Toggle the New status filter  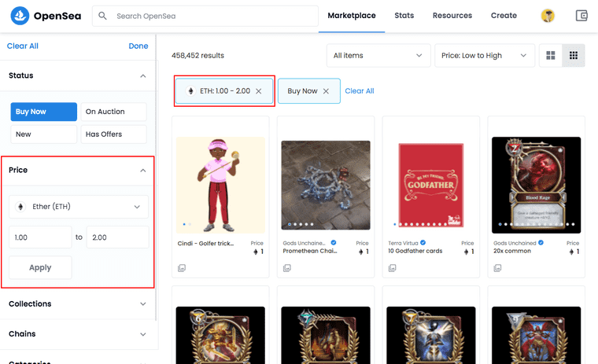(x=44, y=134)
